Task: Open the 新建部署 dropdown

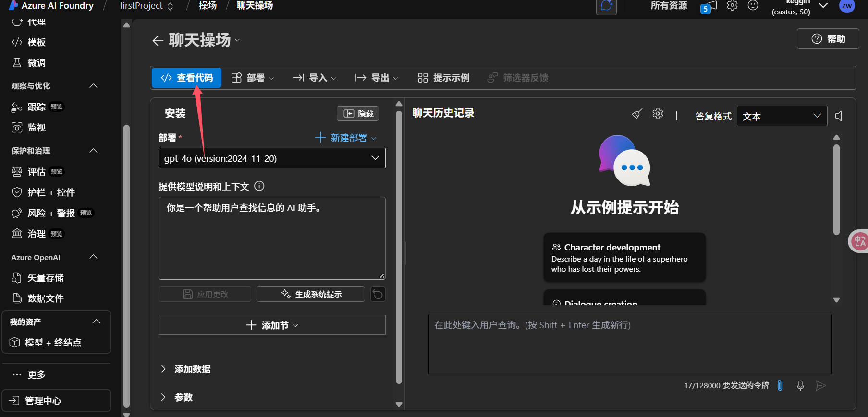Action: pos(346,138)
